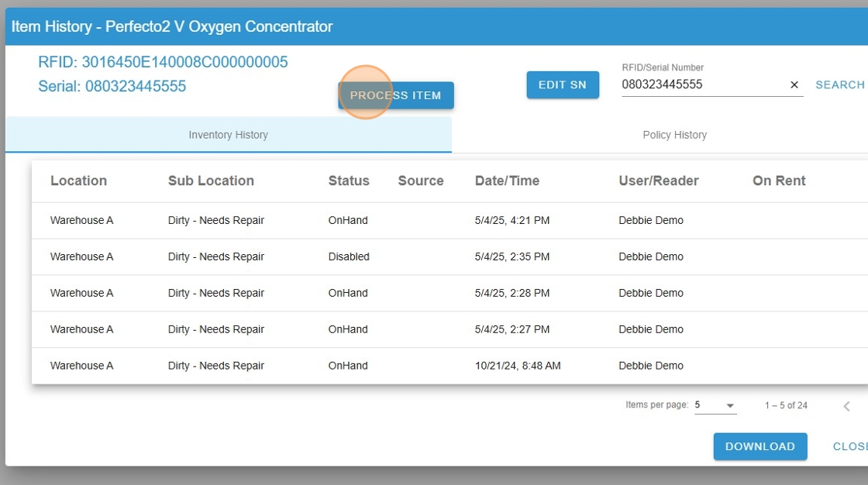Sort by the User/Reader column header
Screen dimensions: 868x485
[658, 181]
